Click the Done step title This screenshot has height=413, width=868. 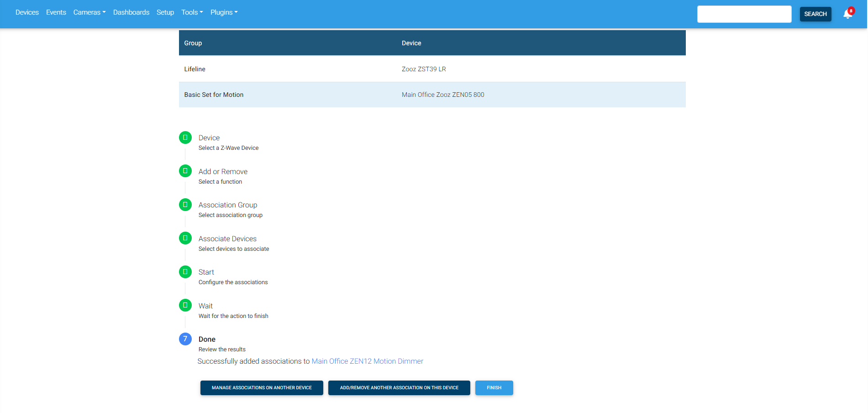point(207,339)
